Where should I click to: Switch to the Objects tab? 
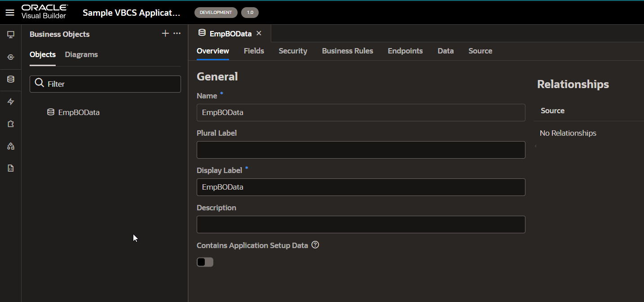point(43,54)
